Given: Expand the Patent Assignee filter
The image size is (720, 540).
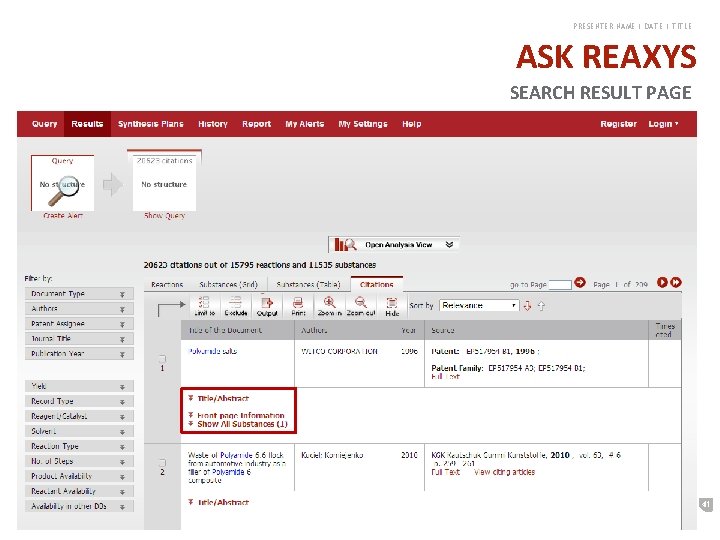Looking at the screenshot, I should pyautogui.click(x=79, y=324).
